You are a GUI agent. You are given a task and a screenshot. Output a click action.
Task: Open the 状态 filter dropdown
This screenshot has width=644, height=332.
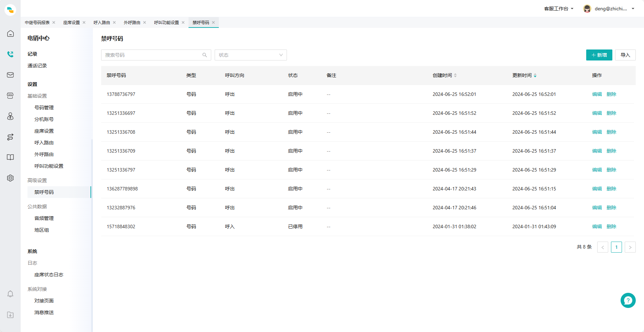[251, 55]
